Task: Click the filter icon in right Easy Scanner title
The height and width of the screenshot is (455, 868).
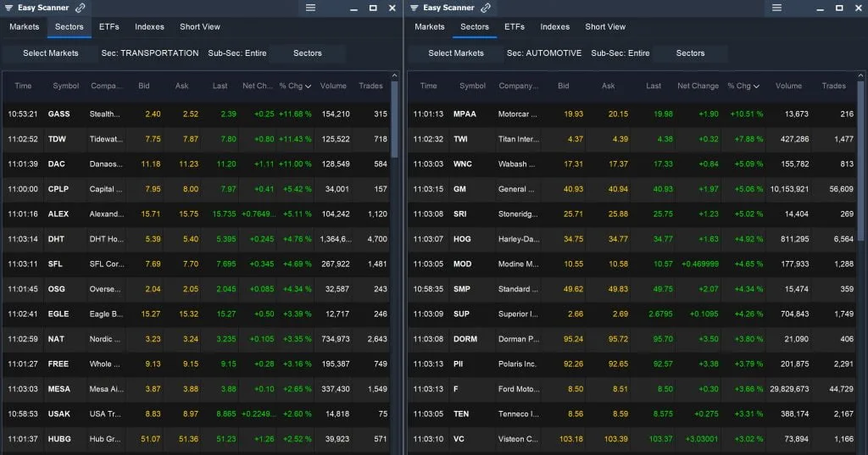Action: point(414,8)
